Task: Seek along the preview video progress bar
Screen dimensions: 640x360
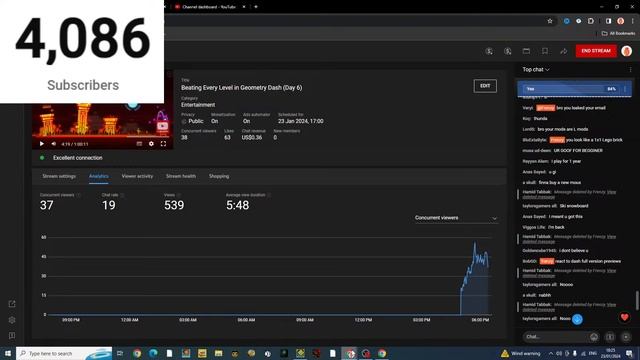Action: (102, 137)
